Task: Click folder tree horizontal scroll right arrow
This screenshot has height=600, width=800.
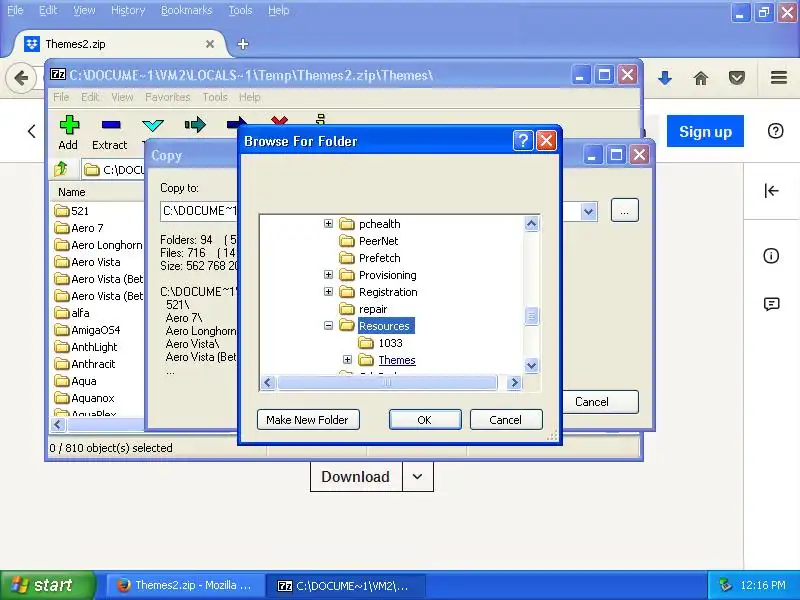Action: [514, 382]
